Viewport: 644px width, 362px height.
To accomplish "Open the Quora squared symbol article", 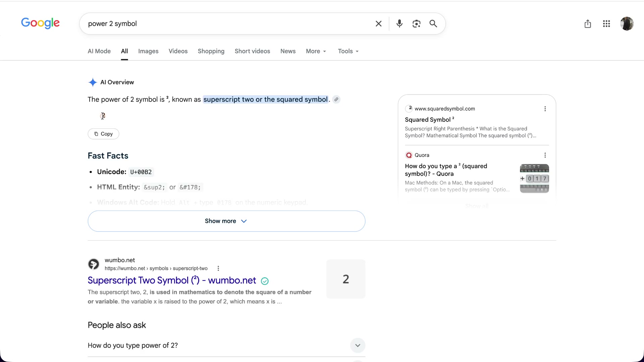I will pos(446,170).
